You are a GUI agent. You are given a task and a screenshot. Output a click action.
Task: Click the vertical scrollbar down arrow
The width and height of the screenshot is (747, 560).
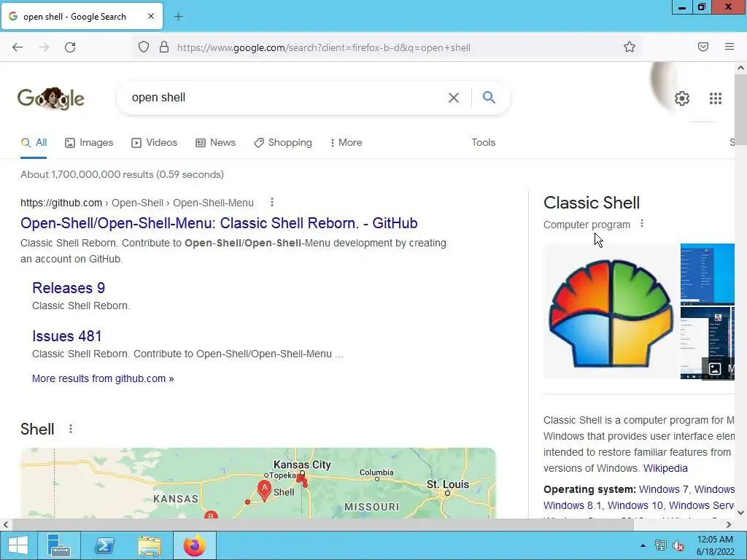click(740, 513)
